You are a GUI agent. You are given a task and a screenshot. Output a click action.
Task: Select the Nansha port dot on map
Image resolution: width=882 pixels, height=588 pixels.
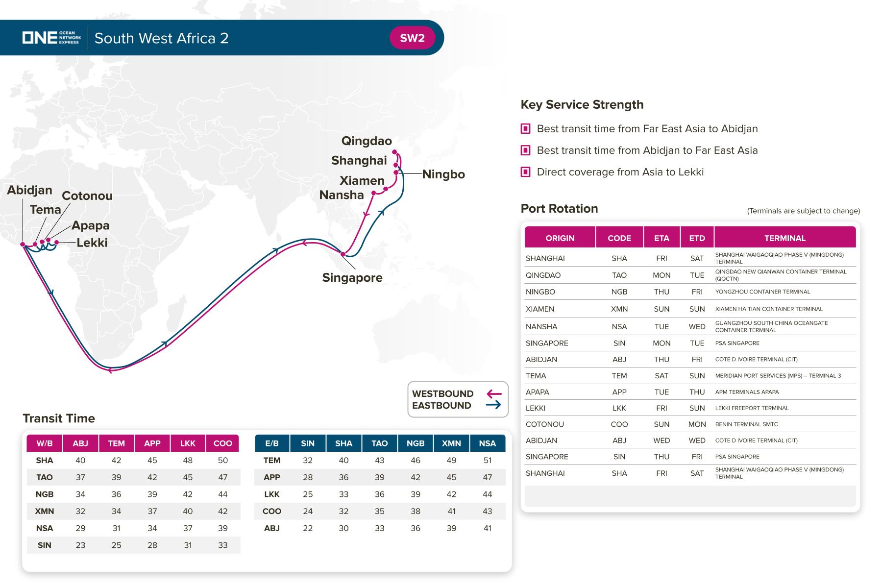373,193
